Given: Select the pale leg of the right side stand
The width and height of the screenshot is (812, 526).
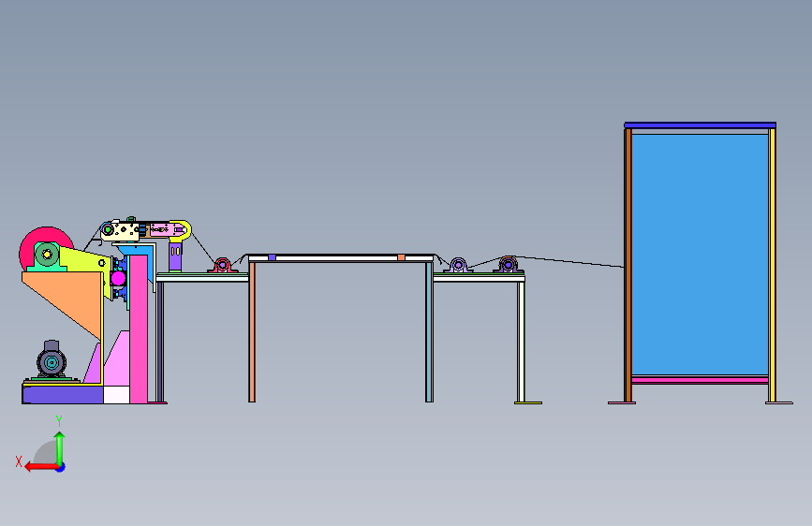Looking at the screenshot, I should (521, 342).
